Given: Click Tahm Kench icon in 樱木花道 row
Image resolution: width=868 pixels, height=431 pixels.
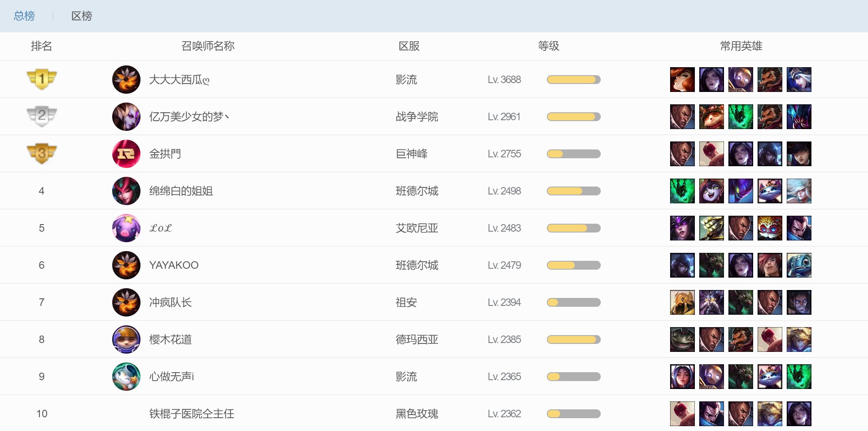Looking at the screenshot, I should [x=682, y=339].
